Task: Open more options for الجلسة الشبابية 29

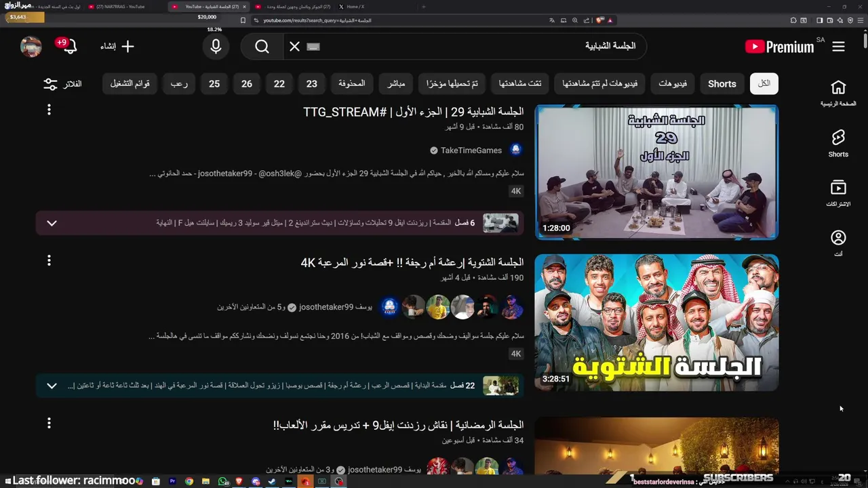Action: pos(49,110)
